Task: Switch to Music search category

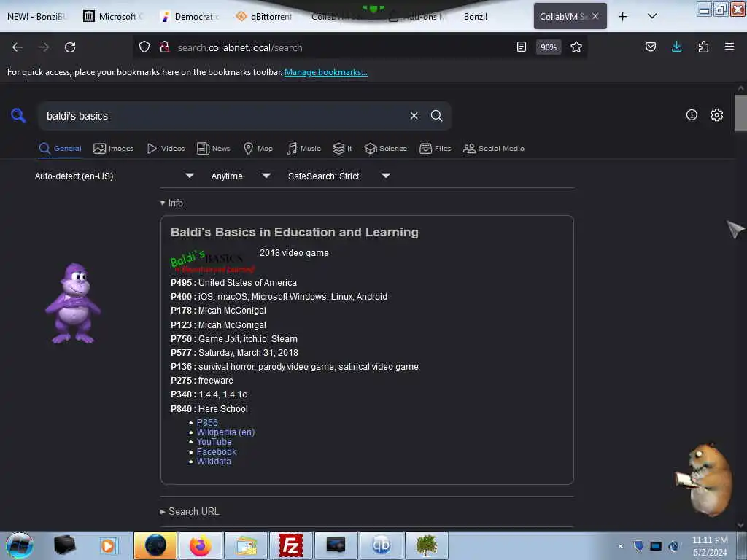Action: point(303,149)
